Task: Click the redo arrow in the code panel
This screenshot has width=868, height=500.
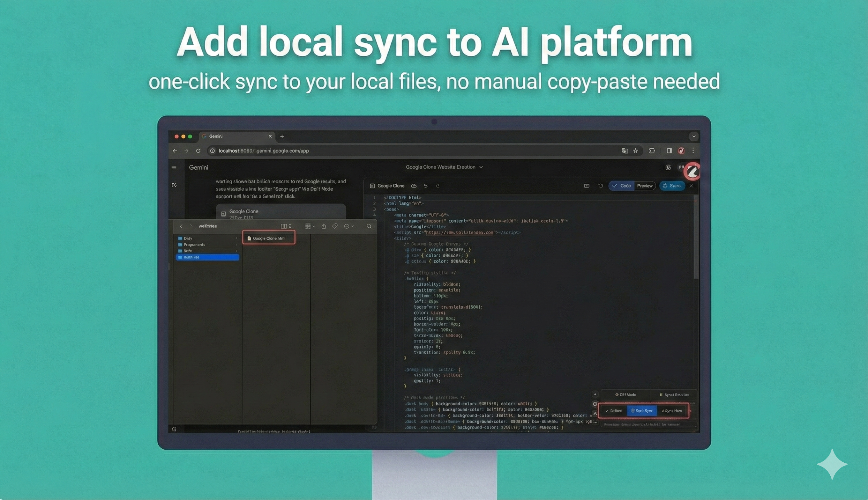Action: [x=438, y=186]
